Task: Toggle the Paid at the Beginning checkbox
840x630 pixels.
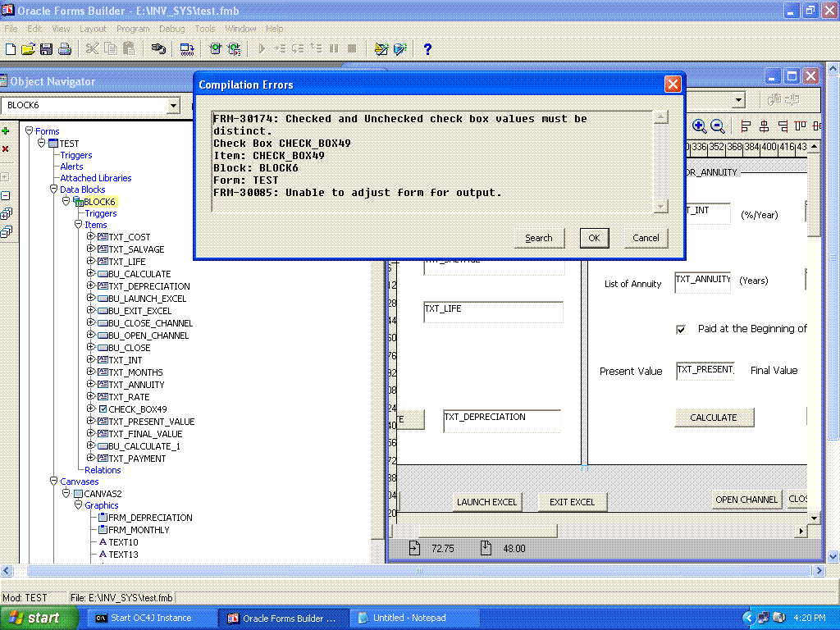Action: (x=681, y=330)
